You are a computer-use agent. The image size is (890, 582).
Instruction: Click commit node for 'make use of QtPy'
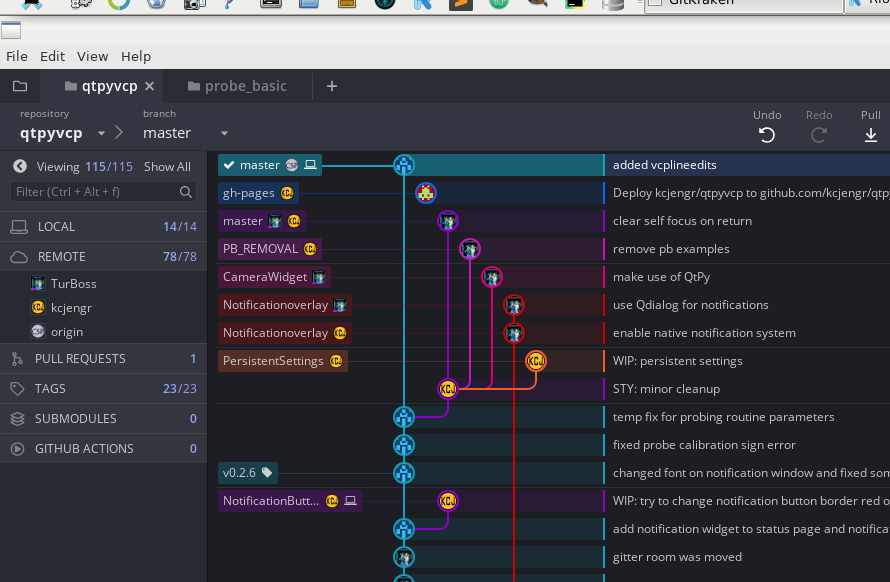pos(492,277)
